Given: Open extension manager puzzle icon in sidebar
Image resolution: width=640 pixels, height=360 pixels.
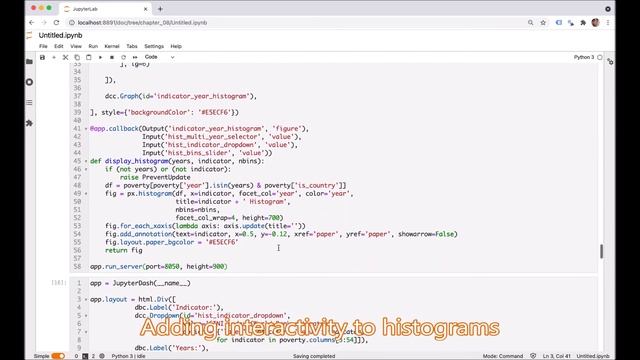Looking at the screenshot, I should [29, 123].
